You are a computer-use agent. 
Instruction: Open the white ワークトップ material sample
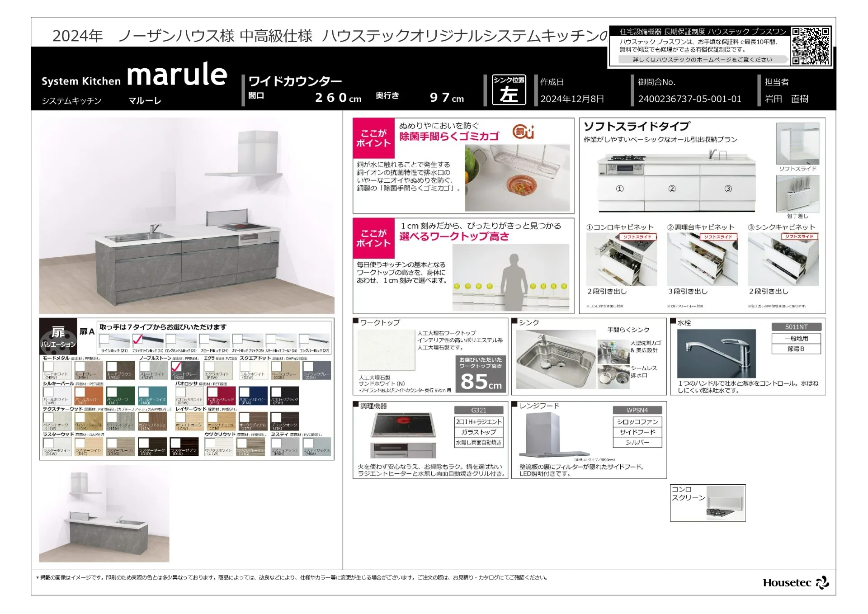[387, 351]
